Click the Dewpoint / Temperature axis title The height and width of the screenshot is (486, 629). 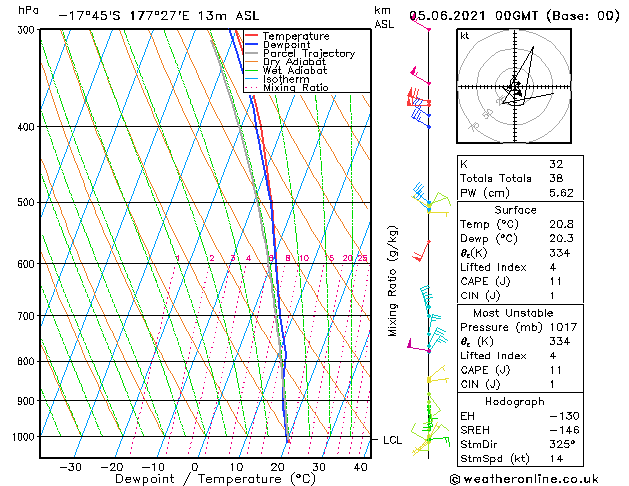tap(203, 479)
